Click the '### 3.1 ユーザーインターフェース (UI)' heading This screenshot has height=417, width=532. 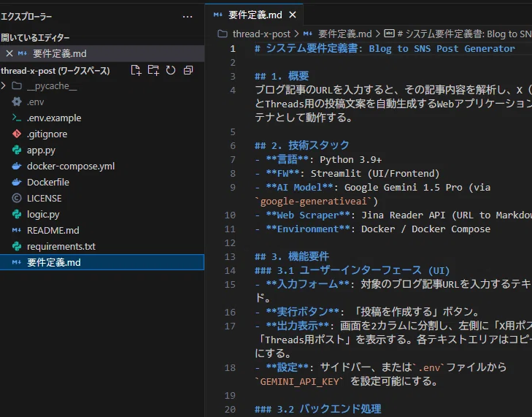click(352, 271)
